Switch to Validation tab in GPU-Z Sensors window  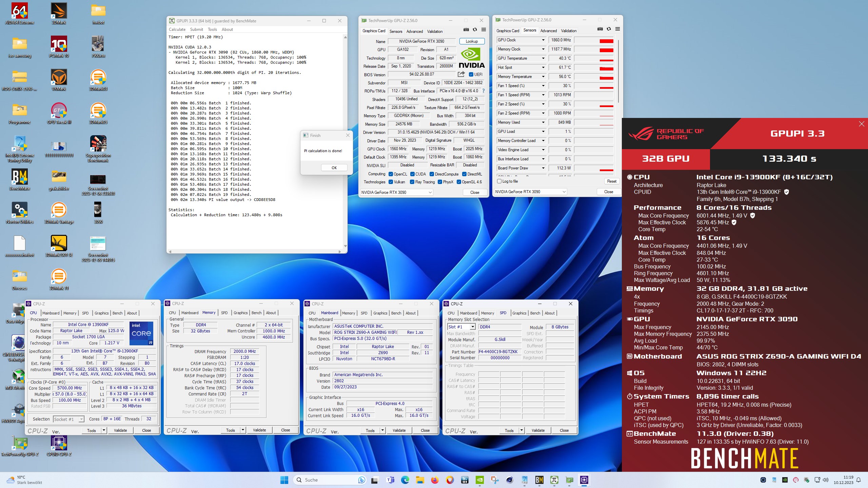click(569, 31)
